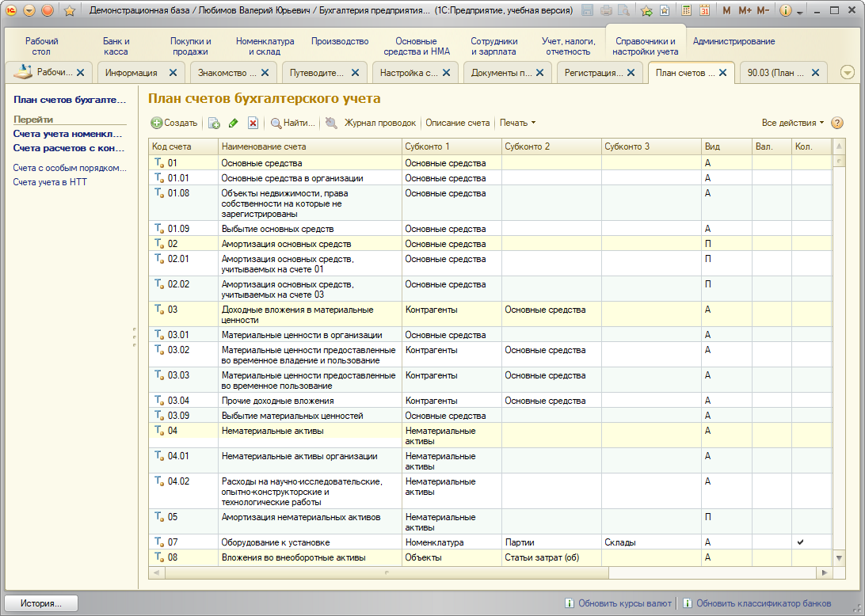Click account icon of row 01.08
The image size is (865, 616).
click(x=159, y=193)
